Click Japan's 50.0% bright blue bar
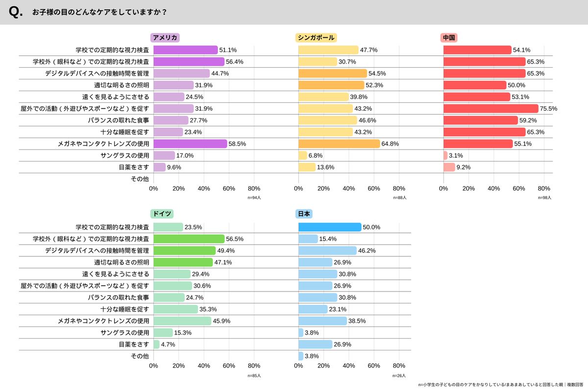This screenshot has height=392, width=588. click(330, 227)
